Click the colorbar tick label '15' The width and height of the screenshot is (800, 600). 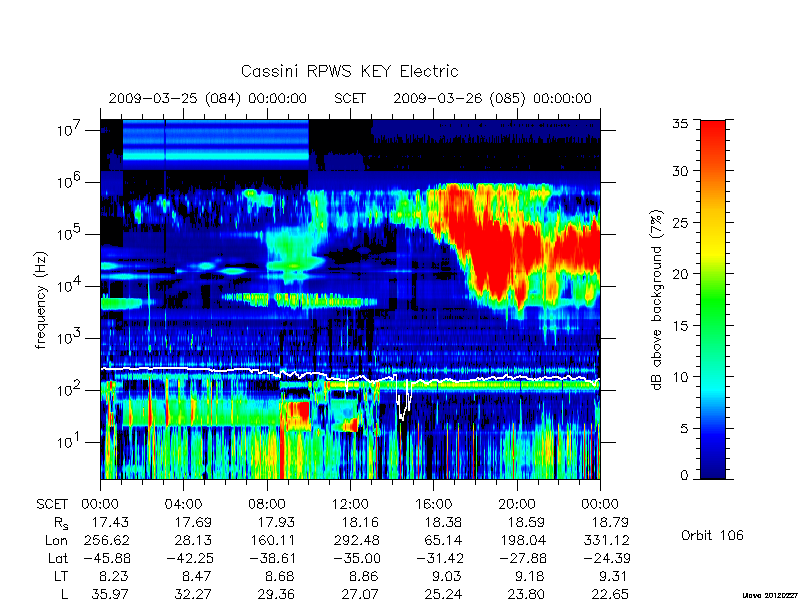coord(680,326)
